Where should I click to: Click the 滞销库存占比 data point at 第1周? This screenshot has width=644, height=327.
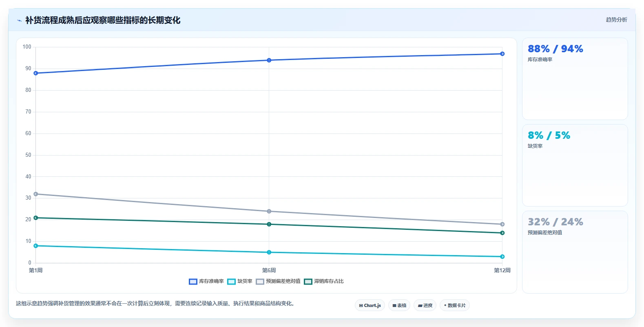click(36, 218)
